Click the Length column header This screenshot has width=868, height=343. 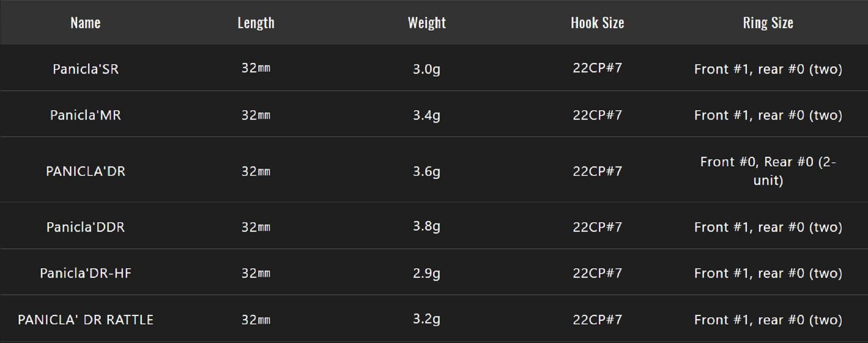coord(256,23)
